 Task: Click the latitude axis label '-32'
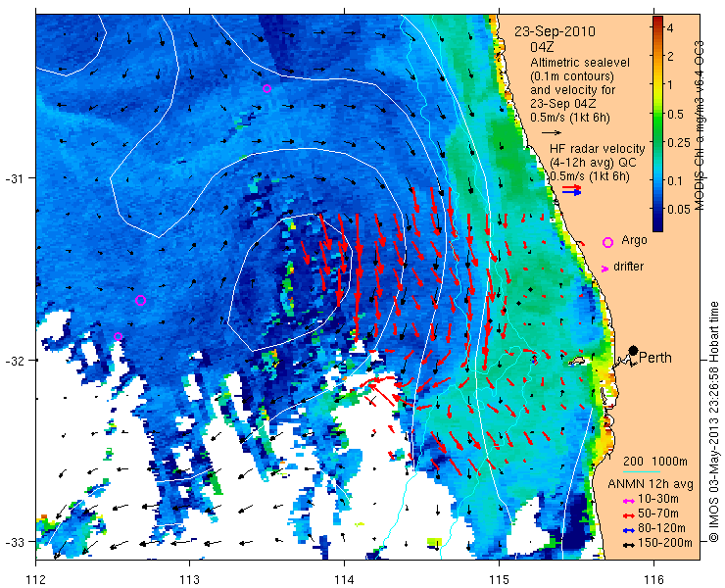[14, 360]
